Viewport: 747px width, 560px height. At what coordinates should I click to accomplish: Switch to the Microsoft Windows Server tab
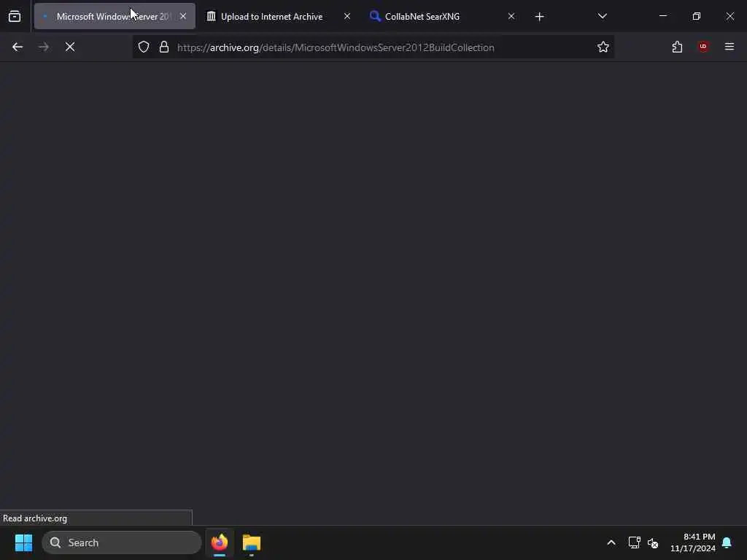pyautogui.click(x=115, y=16)
